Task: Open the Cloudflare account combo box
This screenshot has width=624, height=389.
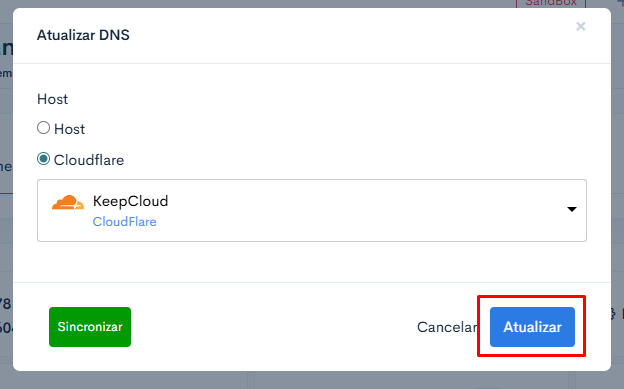Action: (312, 210)
